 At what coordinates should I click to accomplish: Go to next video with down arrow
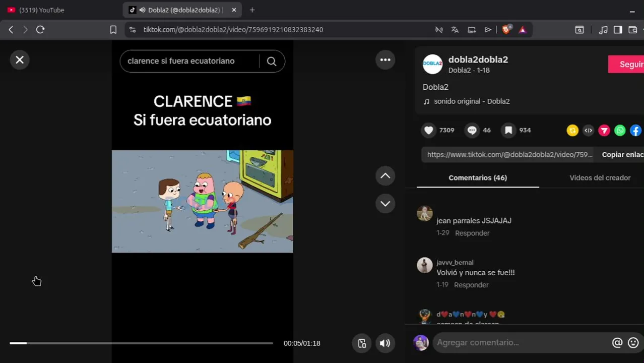[x=385, y=204]
